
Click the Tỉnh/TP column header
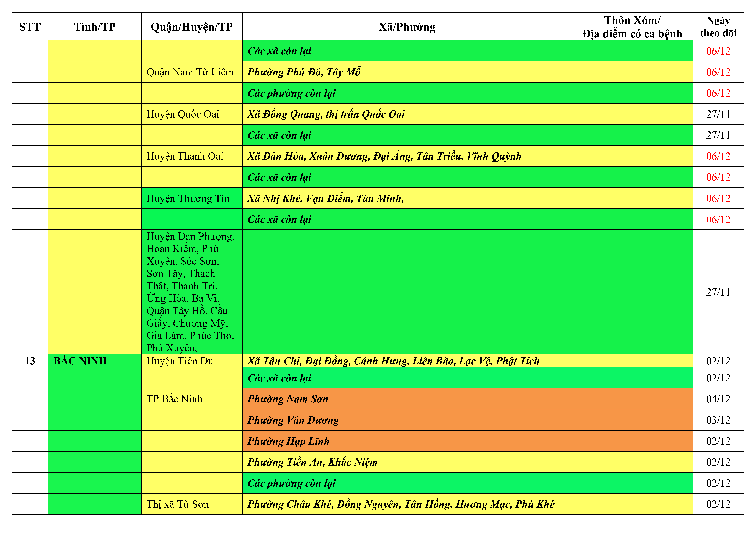coord(94,27)
